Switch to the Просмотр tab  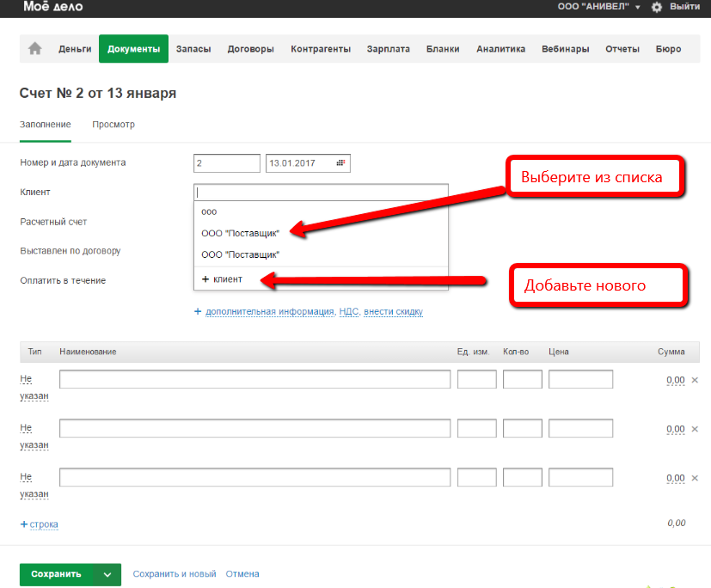tap(113, 125)
